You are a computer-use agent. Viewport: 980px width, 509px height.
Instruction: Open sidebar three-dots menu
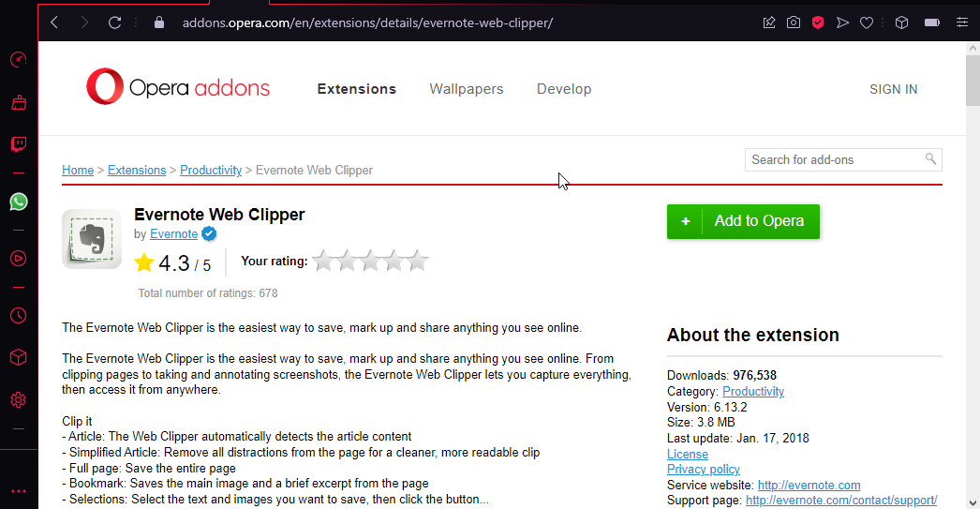pyautogui.click(x=19, y=491)
